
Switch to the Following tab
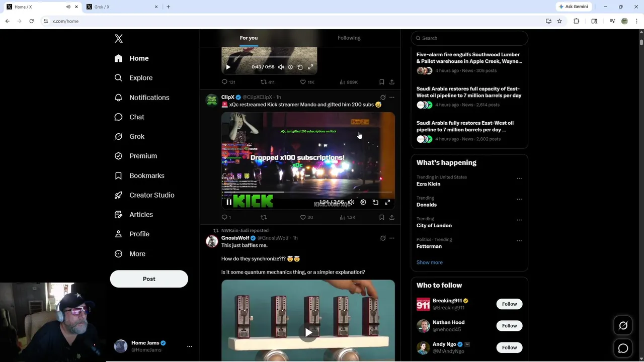coord(349,38)
